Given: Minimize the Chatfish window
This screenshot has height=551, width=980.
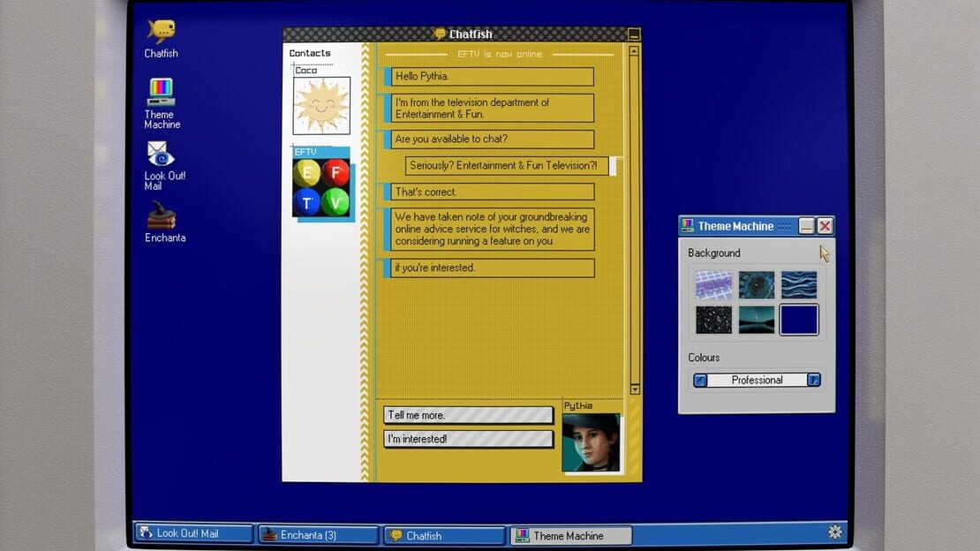Looking at the screenshot, I should [x=634, y=34].
